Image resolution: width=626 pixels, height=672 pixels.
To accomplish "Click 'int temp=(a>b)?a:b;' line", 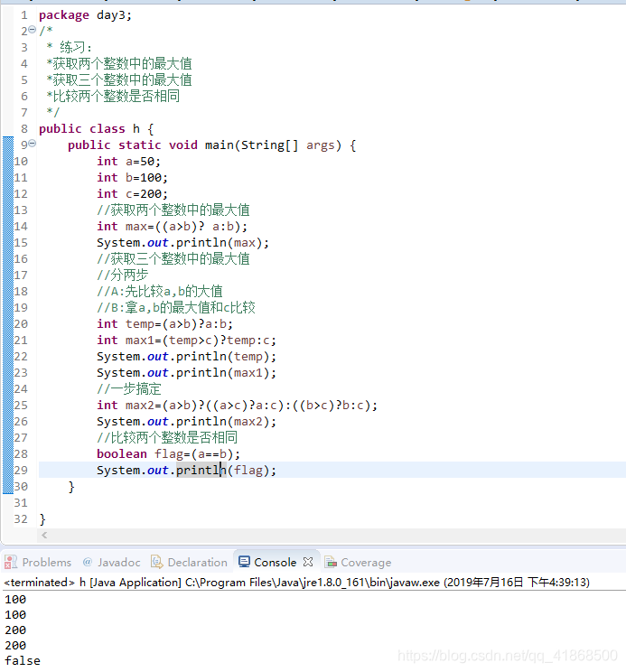I will (165, 324).
